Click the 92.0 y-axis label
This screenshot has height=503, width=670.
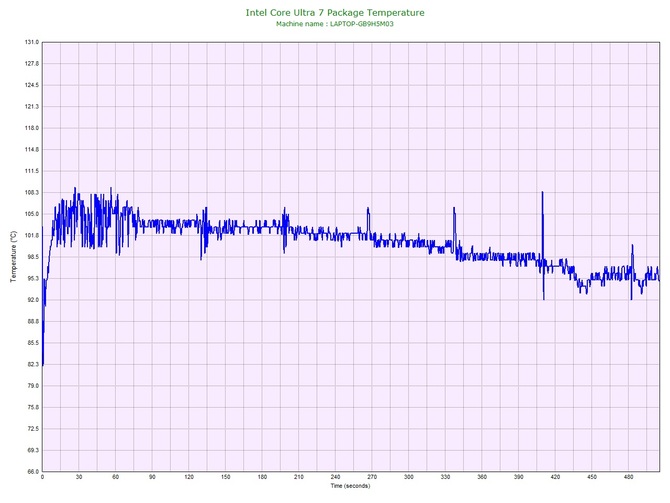tap(33, 300)
